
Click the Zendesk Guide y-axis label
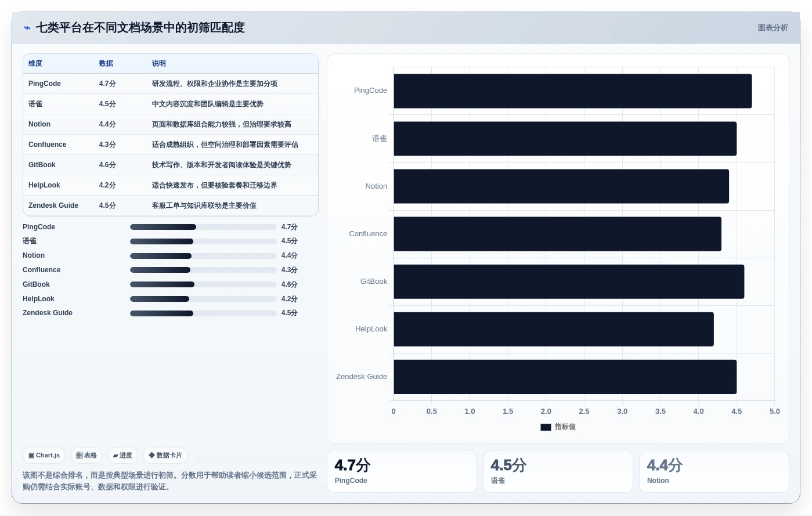pos(362,377)
